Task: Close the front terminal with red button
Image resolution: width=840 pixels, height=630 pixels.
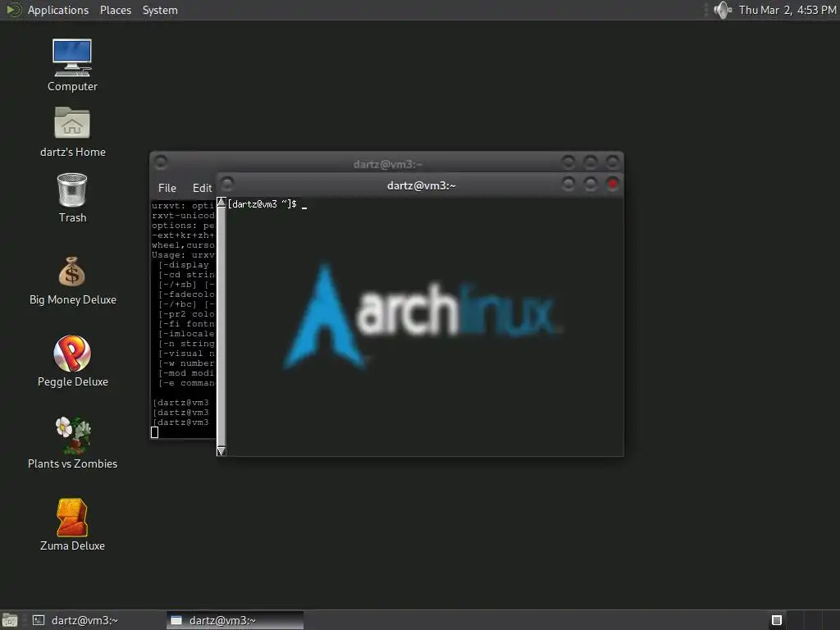Action: pyautogui.click(x=612, y=184)
